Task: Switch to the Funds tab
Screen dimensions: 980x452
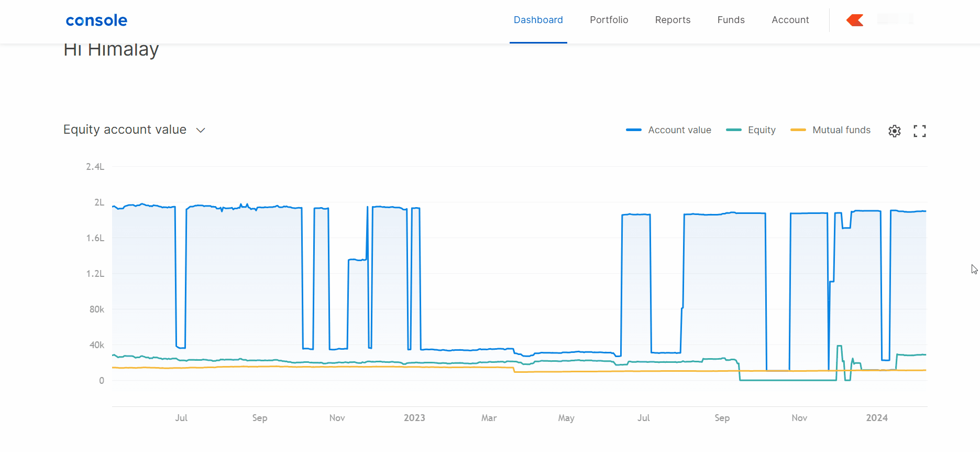Action: tap(731, 20)
